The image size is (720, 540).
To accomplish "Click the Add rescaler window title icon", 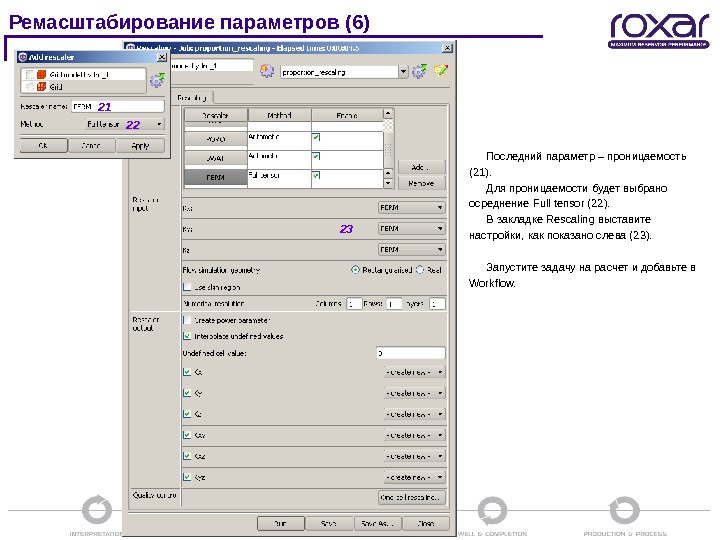I will click(22, 57).
